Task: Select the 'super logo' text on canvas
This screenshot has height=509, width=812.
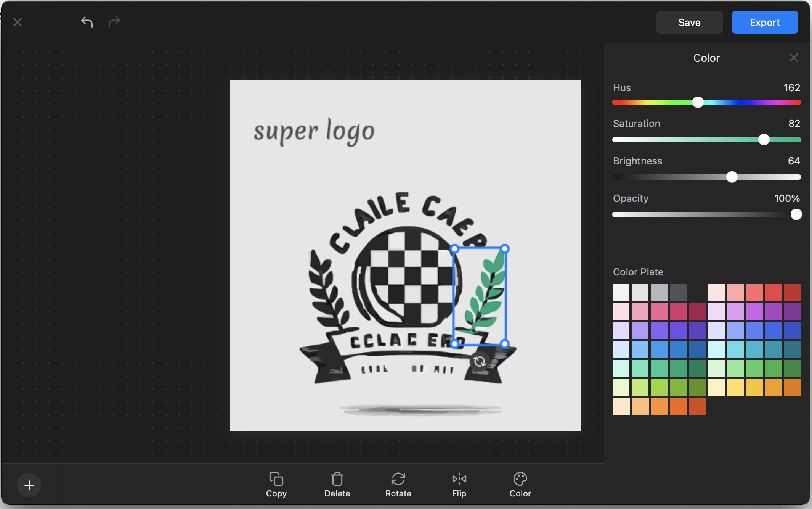Action: click(314, 131)
